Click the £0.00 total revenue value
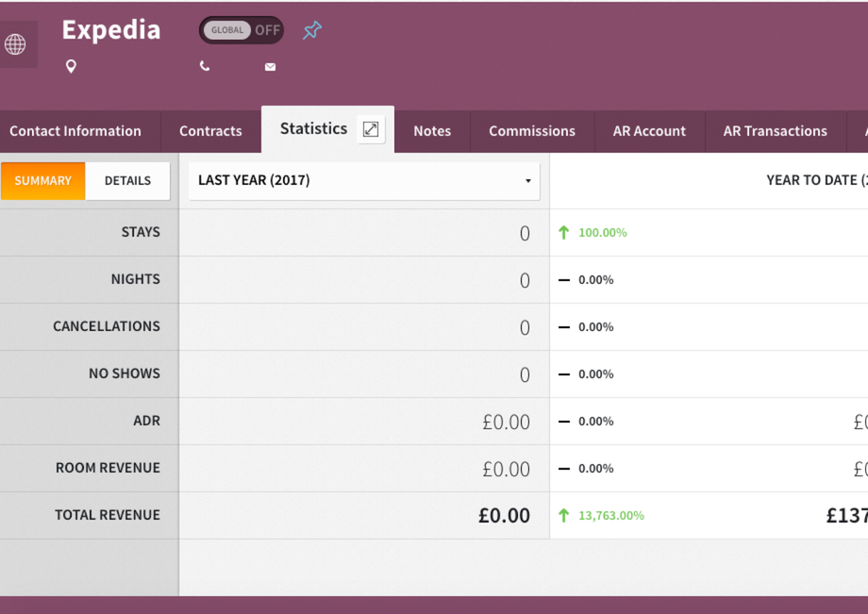Viewport: 868px width, 614px height. pos(505,516)
